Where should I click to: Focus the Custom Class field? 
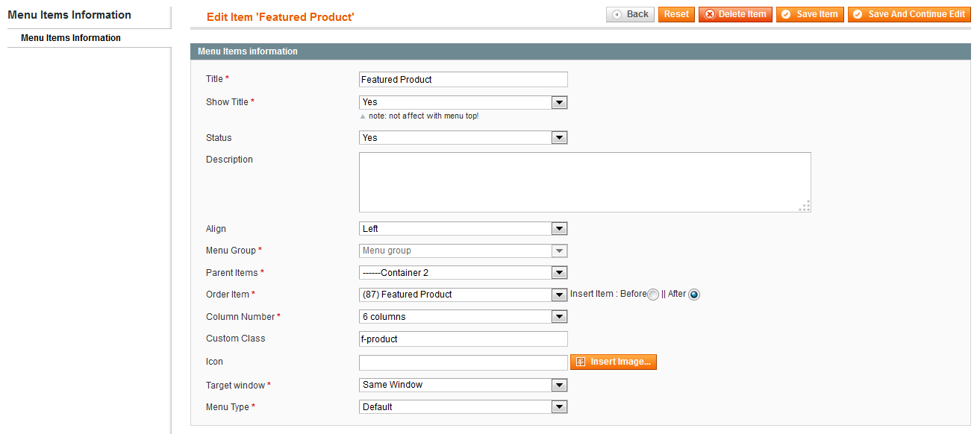(464, 339)
